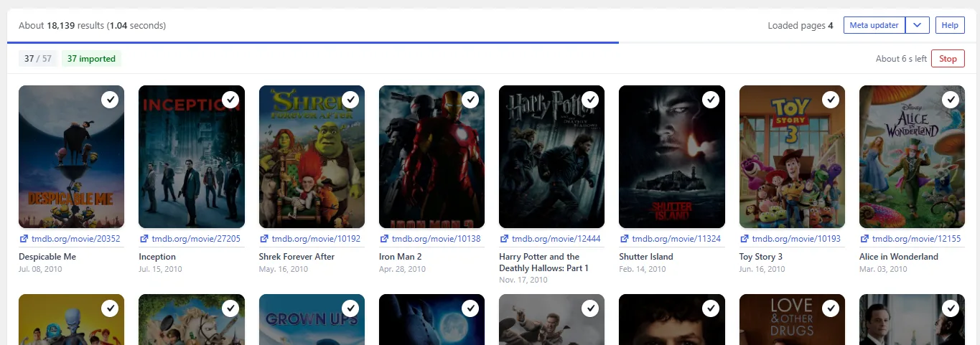Select the Toy Story 3 poster thumbnail
The image size is (980, 345).
coord(792,156)
